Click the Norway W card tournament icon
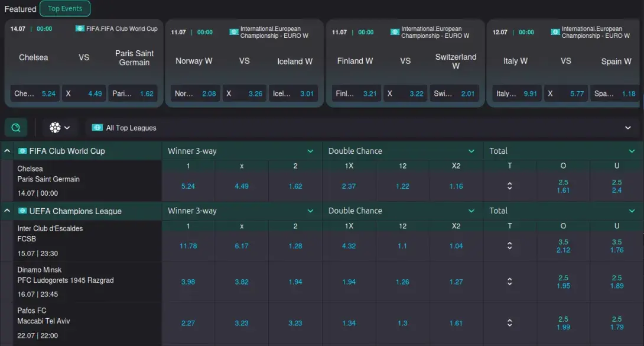This screenshot has height=346, width=644. 234,32
